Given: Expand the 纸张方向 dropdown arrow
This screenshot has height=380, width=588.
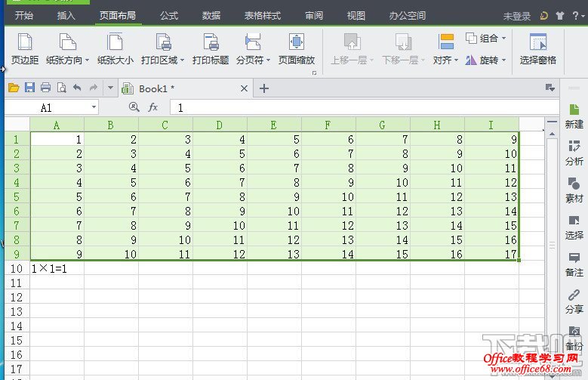Looking at the screenshot, I should click(x=87, y=60).
